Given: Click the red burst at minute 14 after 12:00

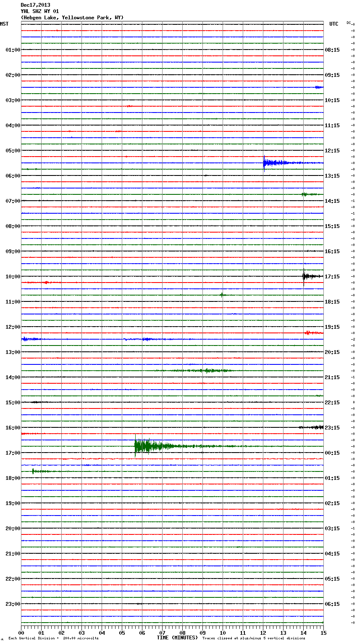Looking at the screenshot, I should tap(313, 333).
